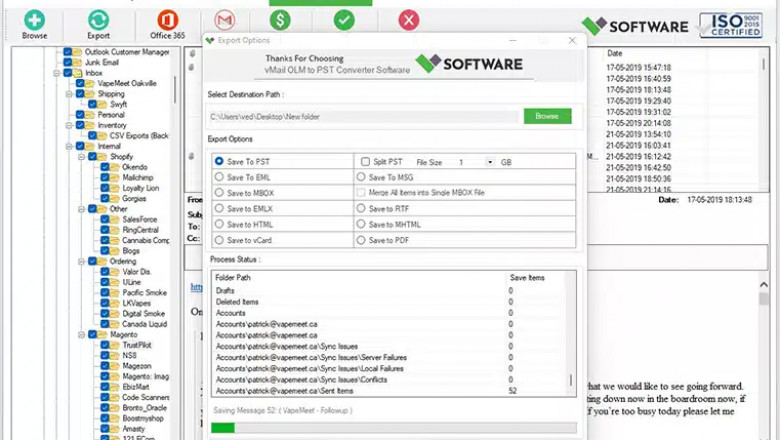Viewport: 780px width, 440px height.
Task: Click the Export Options dialog title icon
Action: (210, 40)
